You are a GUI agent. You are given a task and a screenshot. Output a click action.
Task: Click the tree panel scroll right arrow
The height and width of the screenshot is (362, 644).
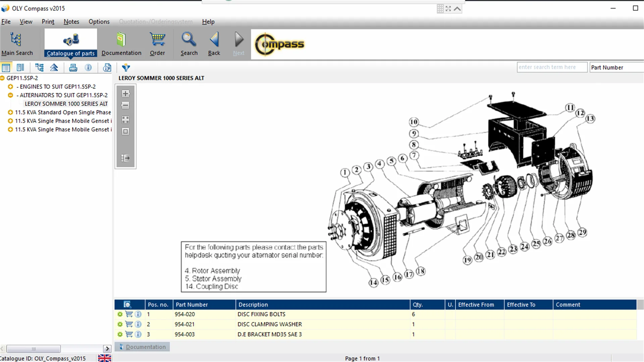107,349
